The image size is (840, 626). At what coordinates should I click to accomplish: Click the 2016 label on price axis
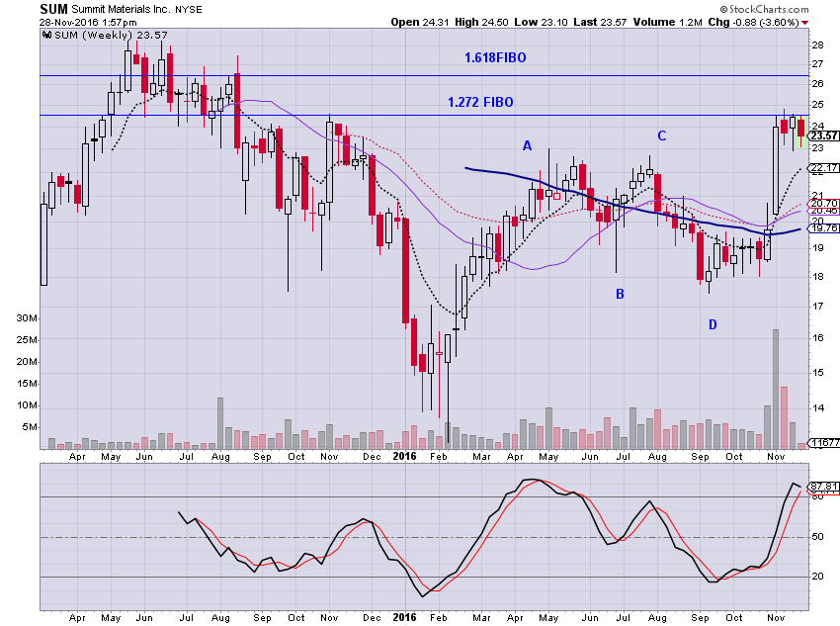[x=404, y=456]
